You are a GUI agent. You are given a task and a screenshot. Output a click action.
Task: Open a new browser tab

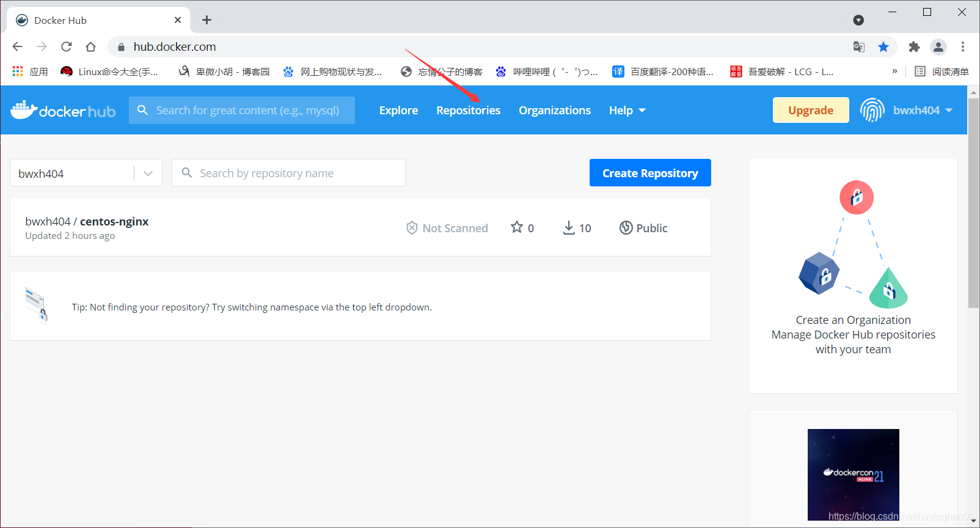pos(207,20)
